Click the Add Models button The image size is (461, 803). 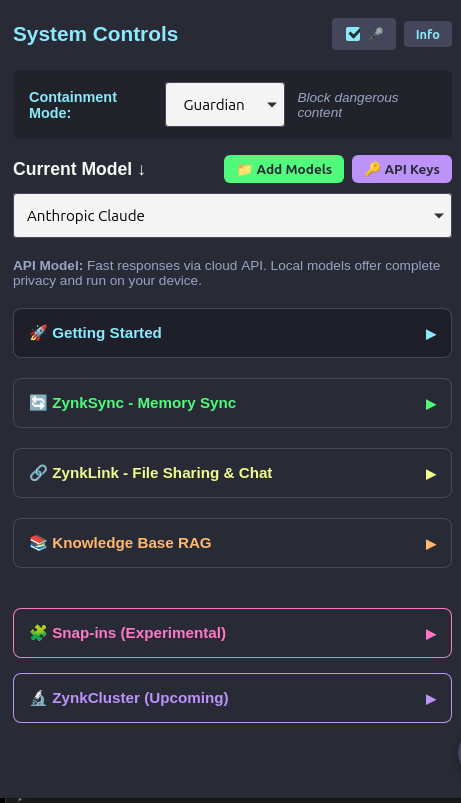284,169
